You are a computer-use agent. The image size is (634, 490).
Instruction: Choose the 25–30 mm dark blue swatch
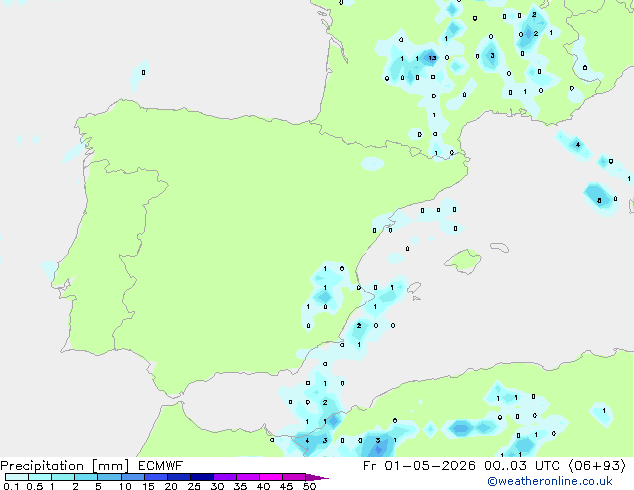pyautogui.click(x=202, y=477)
